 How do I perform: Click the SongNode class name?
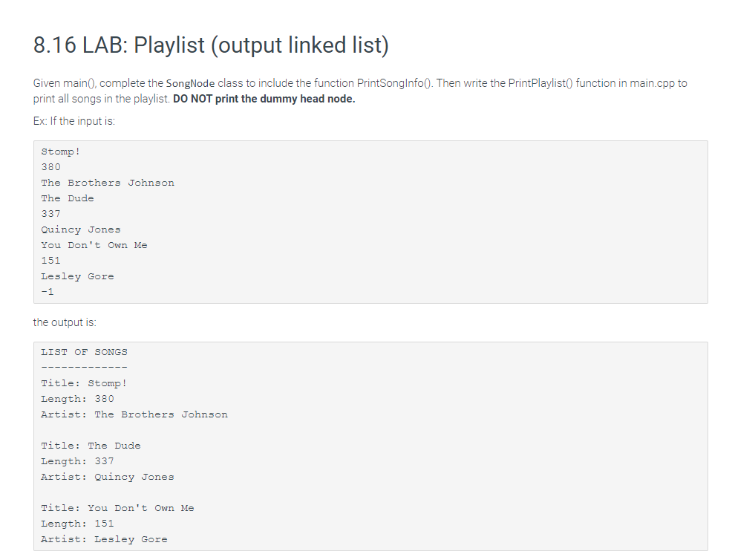(x=190, y=83)
